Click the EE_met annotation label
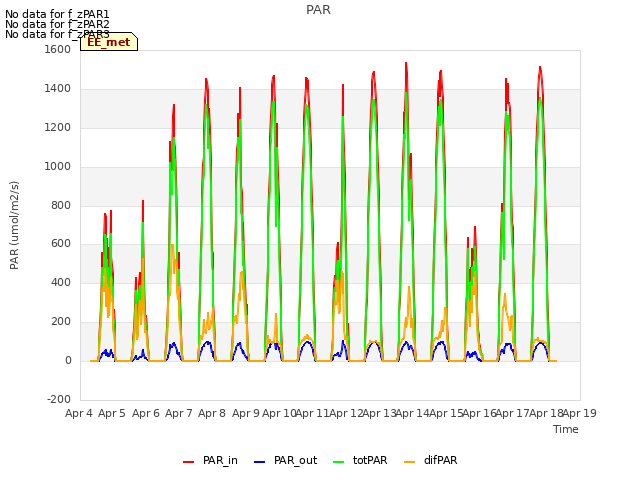This screenshot has height=480, width=640. click(x=109, y=42)
